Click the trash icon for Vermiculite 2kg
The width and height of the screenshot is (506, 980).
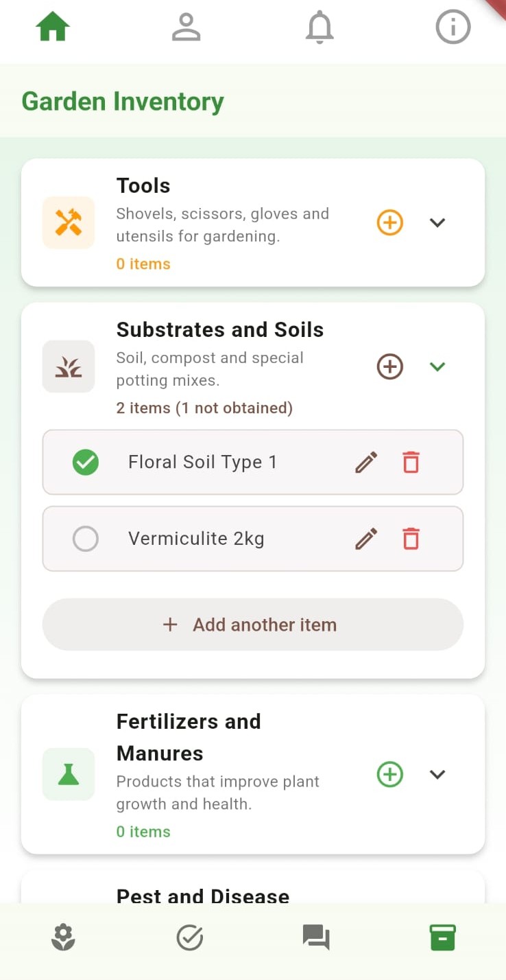tap(411, 539)
